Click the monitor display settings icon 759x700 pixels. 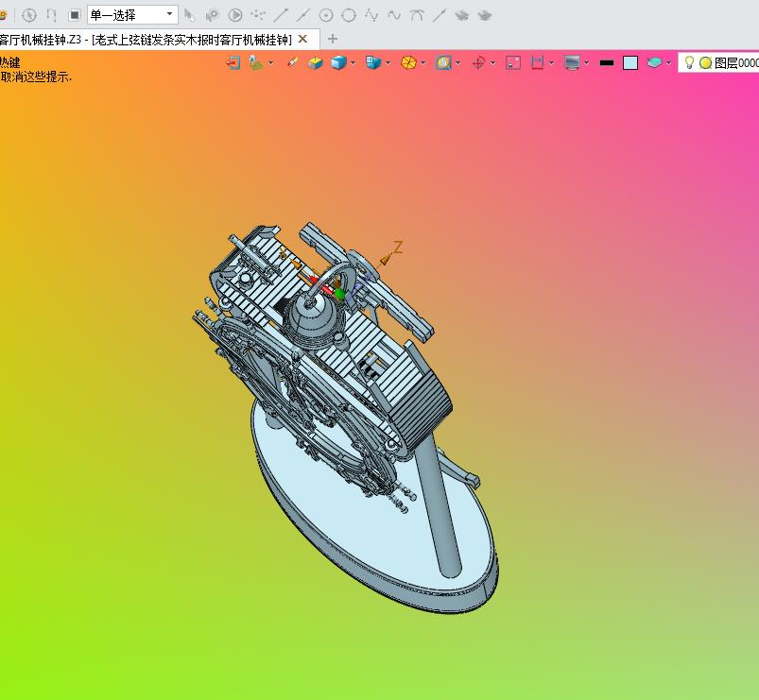click(x=572, y=63)
